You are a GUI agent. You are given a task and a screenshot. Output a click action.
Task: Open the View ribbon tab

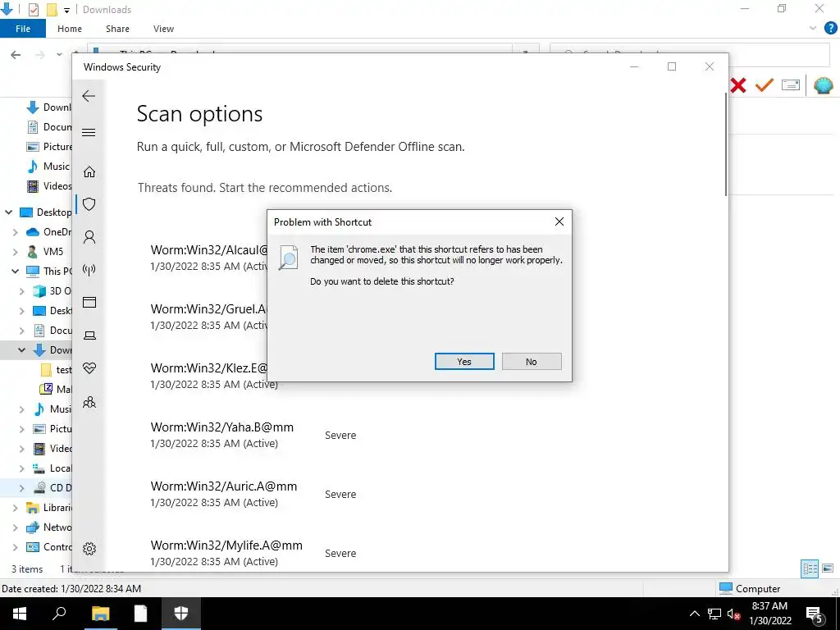pyautogui.click(x=163, y=29)
